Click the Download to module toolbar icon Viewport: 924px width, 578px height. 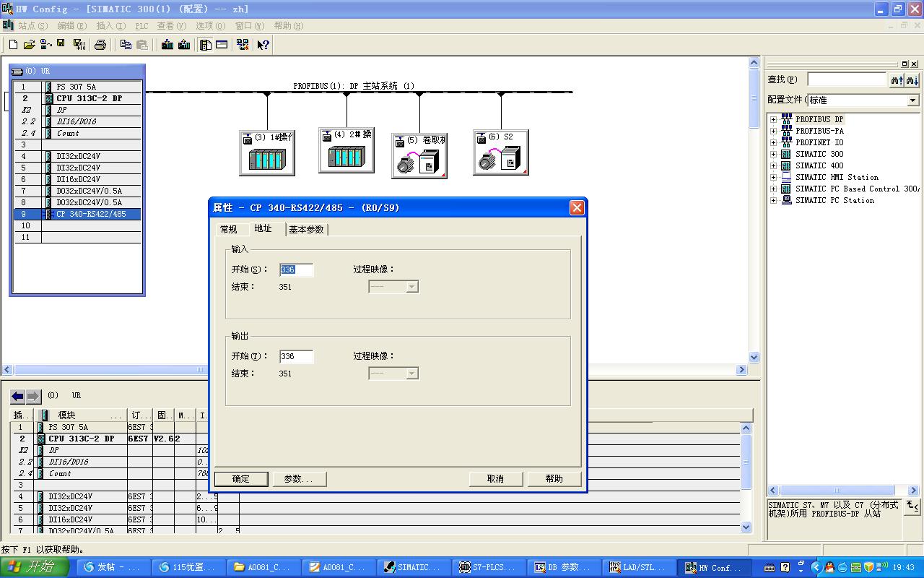coord(167,45)
